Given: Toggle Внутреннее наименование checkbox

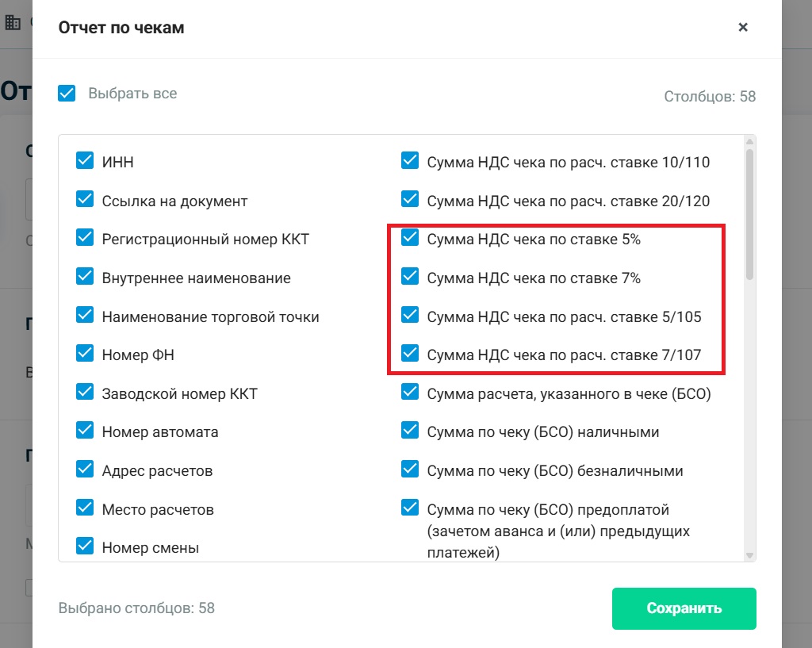Looking at the screenshot, I should click(x=85, y=277).
